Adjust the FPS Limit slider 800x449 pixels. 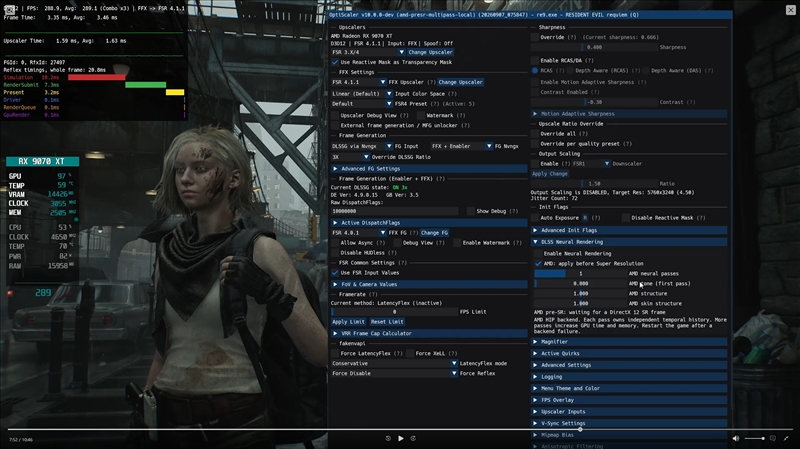tap(394, 312)
